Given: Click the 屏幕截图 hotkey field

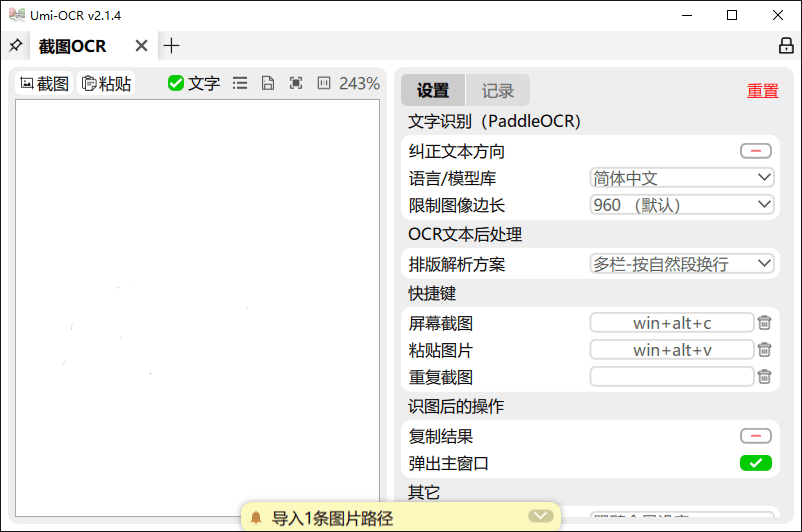Looking at the screenshot, I should point(672,323).
